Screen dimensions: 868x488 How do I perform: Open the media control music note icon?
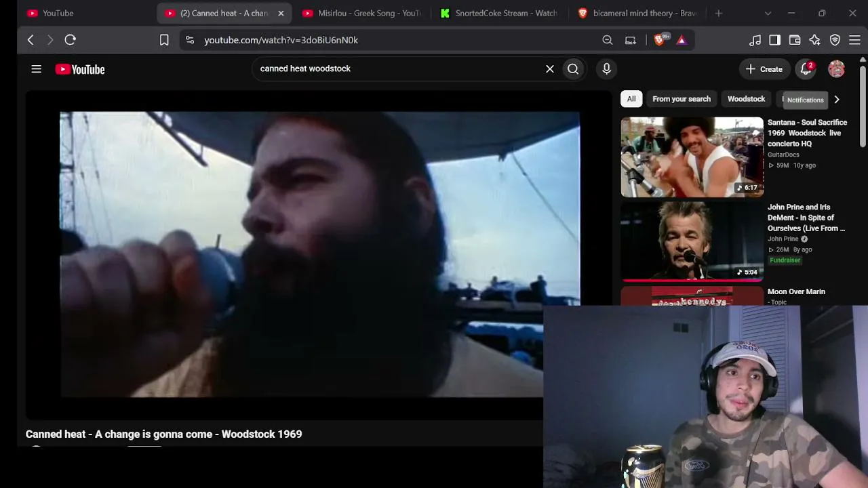pos(755,40)
